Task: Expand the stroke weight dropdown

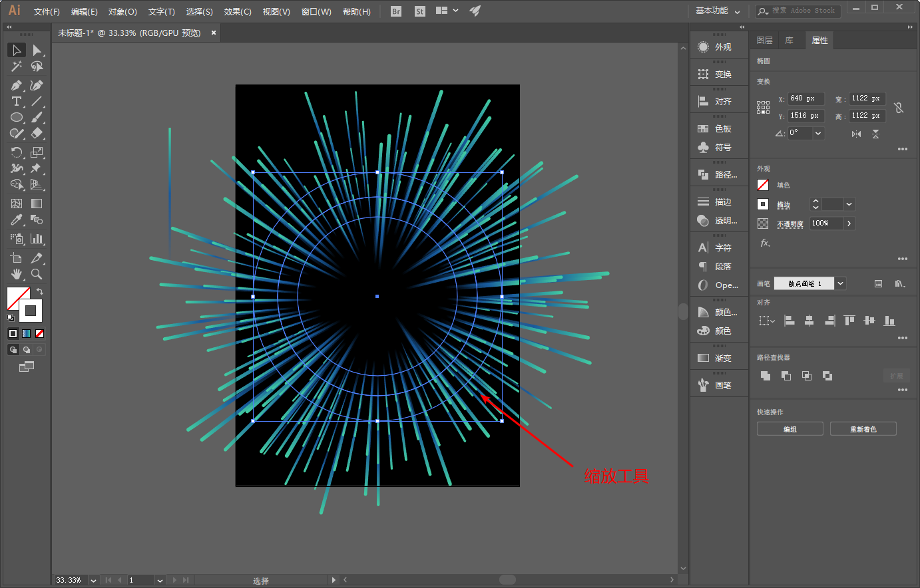Action: coord(849,204)
